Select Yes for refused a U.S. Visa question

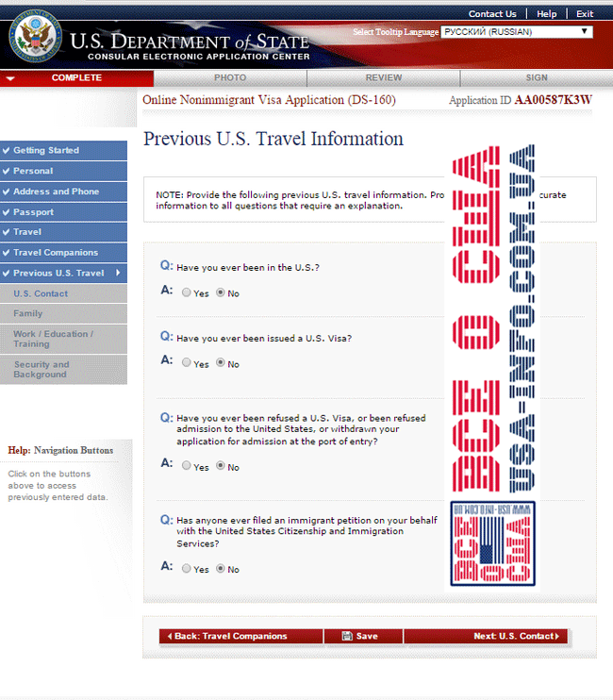[x=187, y=466]
